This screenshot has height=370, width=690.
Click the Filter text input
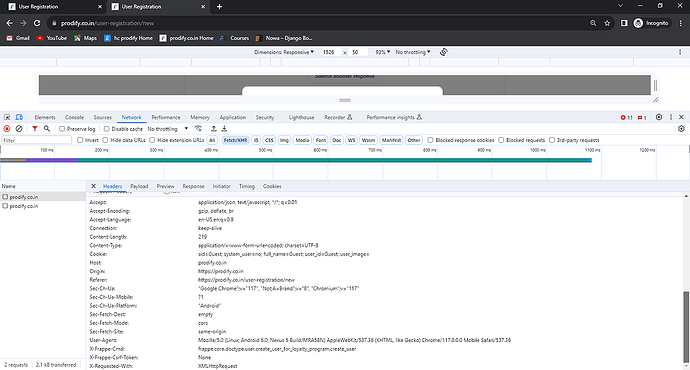(37, 140)
